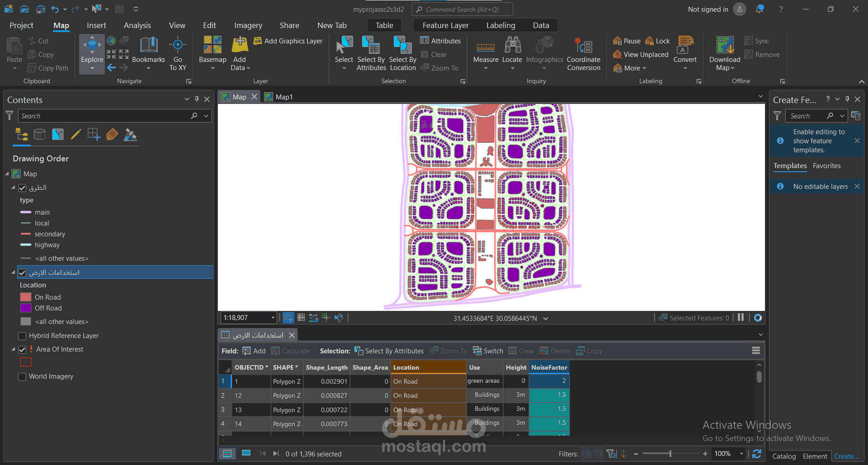
Task: Click Add field button in table
Action: pos(254,351)
